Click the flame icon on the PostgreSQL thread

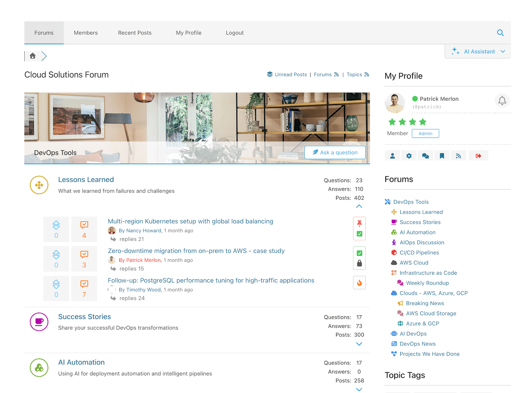pyautogui.click(x=359, y=282)
